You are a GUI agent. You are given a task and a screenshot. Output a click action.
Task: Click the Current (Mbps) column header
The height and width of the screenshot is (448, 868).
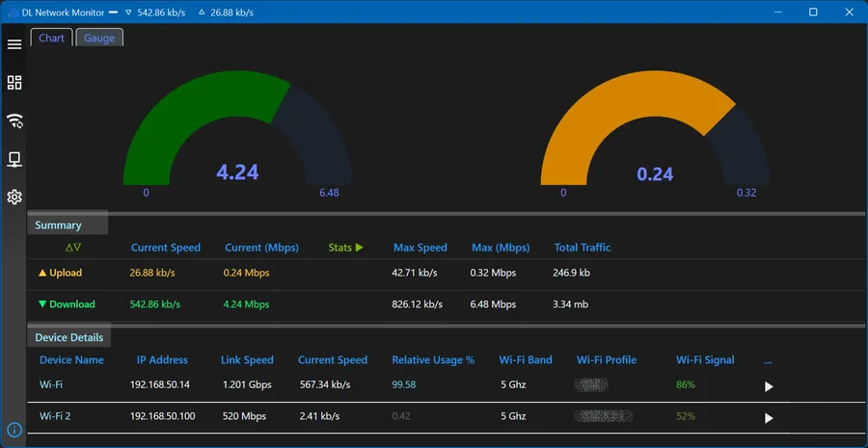pyautogui.click(x=261, y=248)
